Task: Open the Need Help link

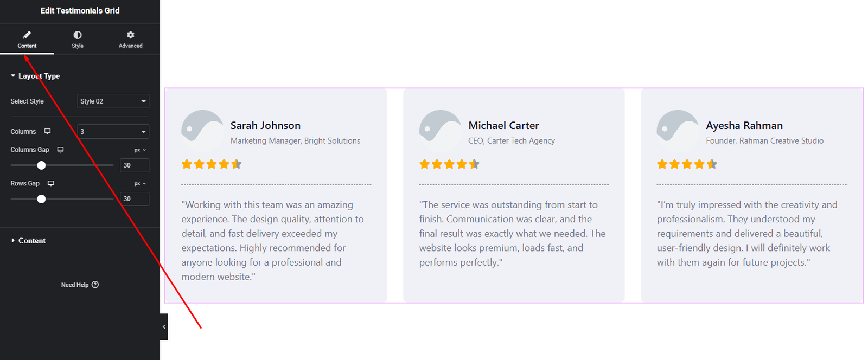Action: tap(80, 285)
